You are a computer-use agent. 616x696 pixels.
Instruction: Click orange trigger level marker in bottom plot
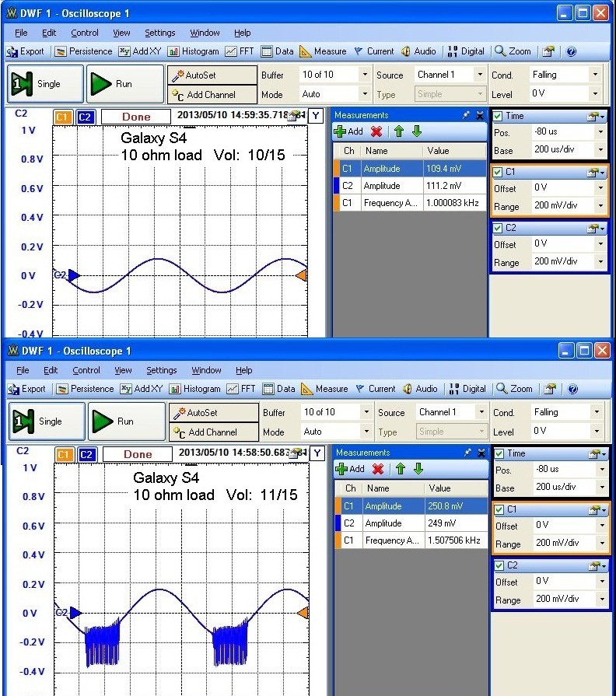coord(303,613)
